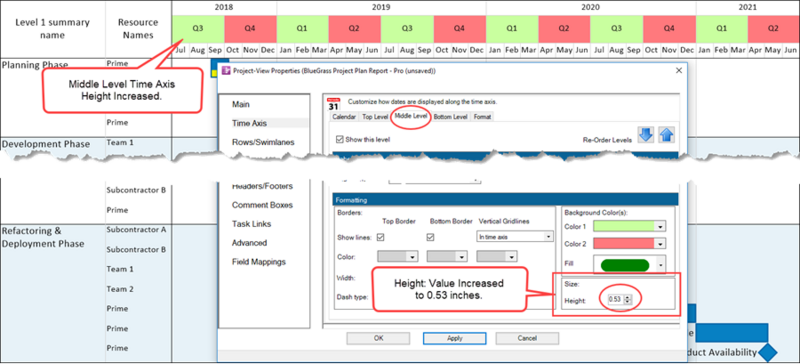800x364 pixels.
Task: Switch to the Calendar tab
Action: 343,117
